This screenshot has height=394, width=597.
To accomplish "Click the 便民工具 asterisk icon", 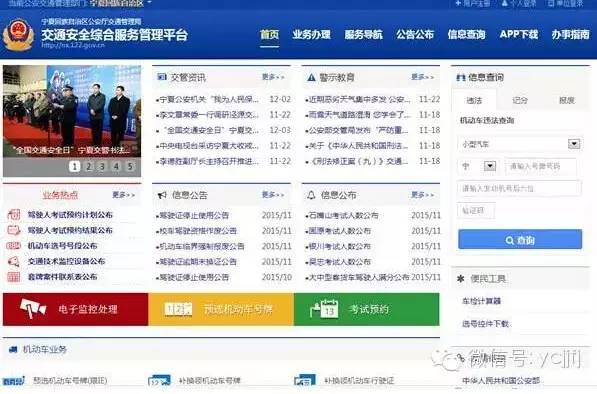I will point(461,279).
